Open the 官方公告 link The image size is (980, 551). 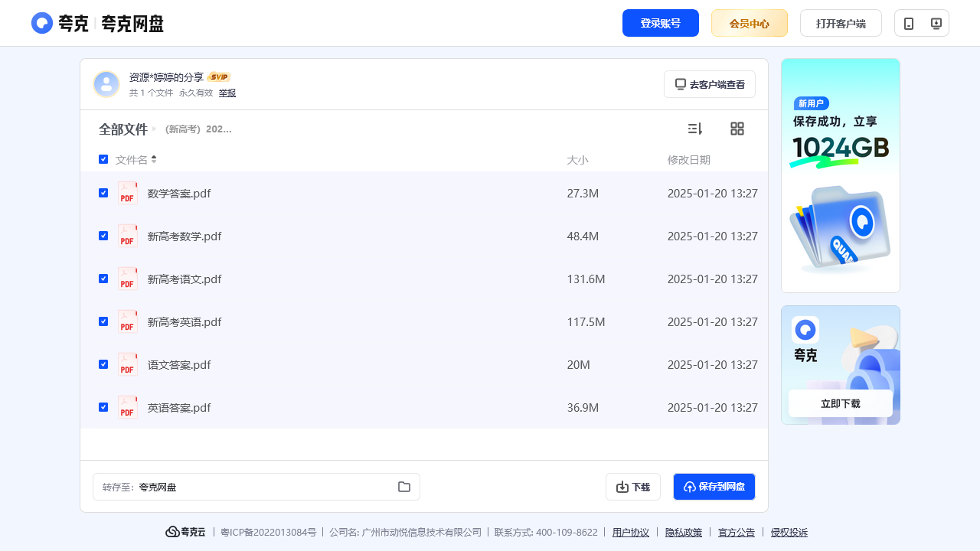click(x=737, y=533)
